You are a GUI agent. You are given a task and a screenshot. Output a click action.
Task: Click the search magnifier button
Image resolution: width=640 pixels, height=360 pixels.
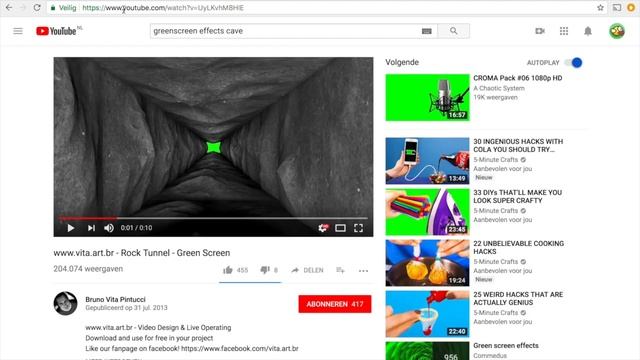(x=453, y=31)
